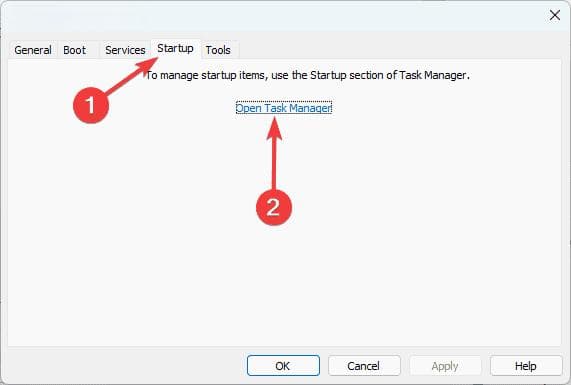
Task: Click the empty title bar of the dialog
Action: (273, 15)
